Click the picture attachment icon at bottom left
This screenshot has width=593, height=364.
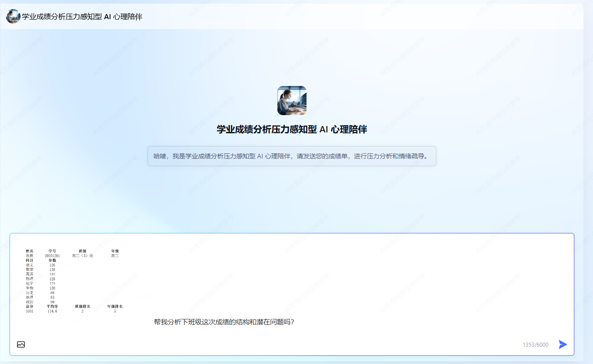20,344
